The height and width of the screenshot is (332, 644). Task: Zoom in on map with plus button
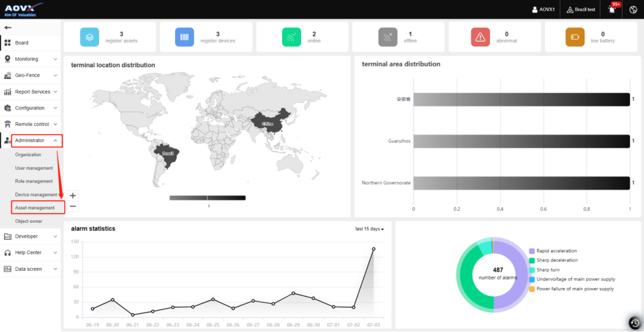[x=72, y=195]
